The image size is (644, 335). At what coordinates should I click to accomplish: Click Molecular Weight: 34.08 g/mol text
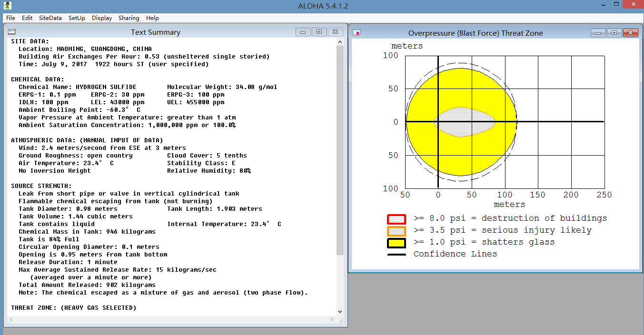pyautogui.click(x=222, y=87)
